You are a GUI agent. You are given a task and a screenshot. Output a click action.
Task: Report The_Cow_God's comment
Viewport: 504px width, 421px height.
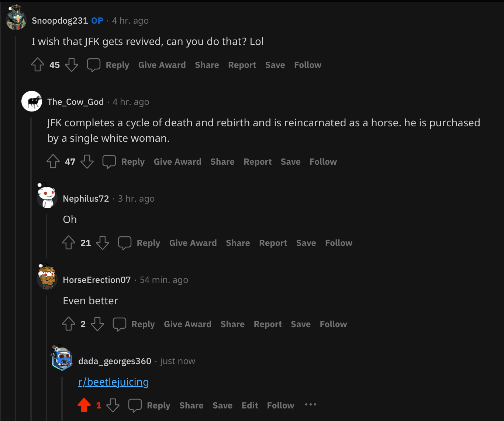pos(257,162)
